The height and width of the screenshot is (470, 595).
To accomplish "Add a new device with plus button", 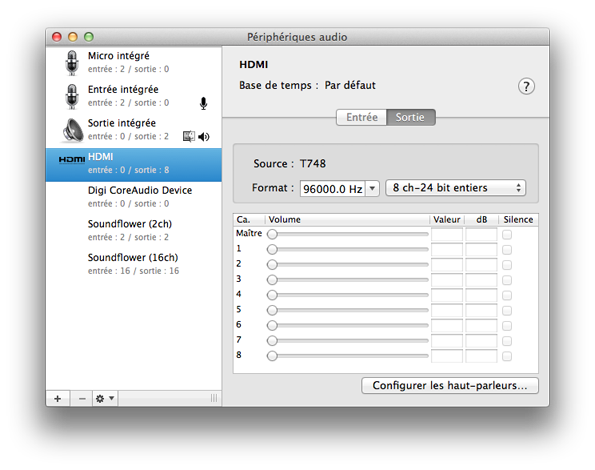I will [58, 399].
